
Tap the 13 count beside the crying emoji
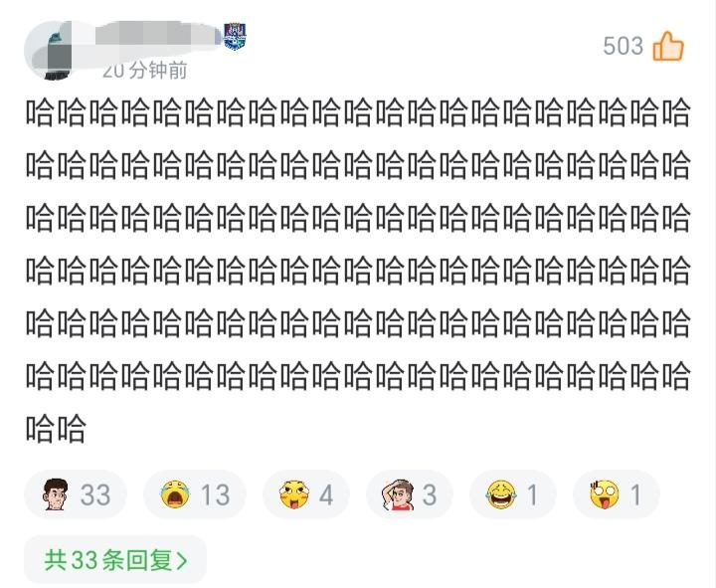click(x=215, y=494)
